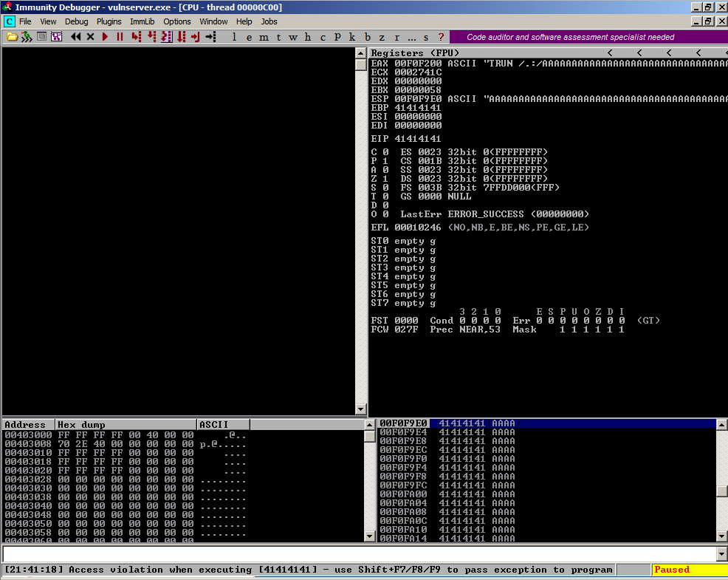Click the window list toolbar icon
The width and height of the screenshot is (728, 580).
click(x=42, y=36)
